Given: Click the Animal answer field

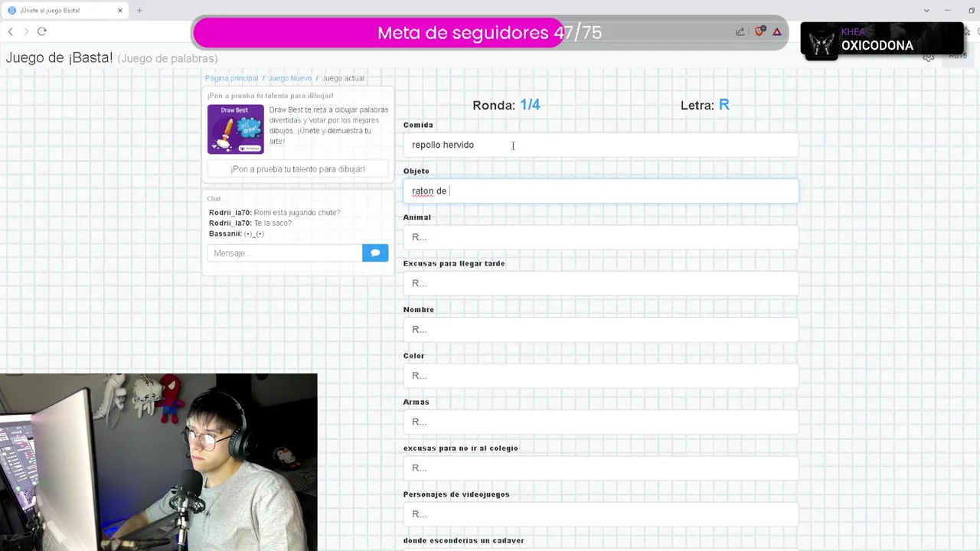Looking at the screenshot, I should click(600, 237).
